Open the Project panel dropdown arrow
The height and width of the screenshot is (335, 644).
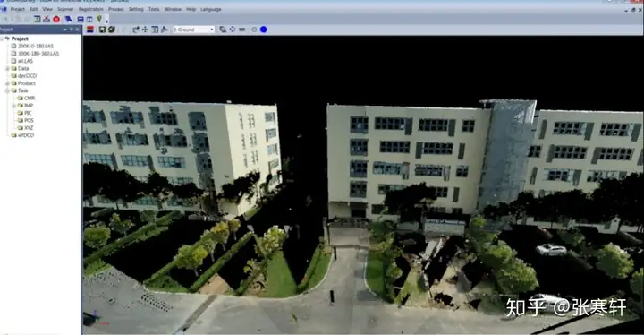coord(65,30)
